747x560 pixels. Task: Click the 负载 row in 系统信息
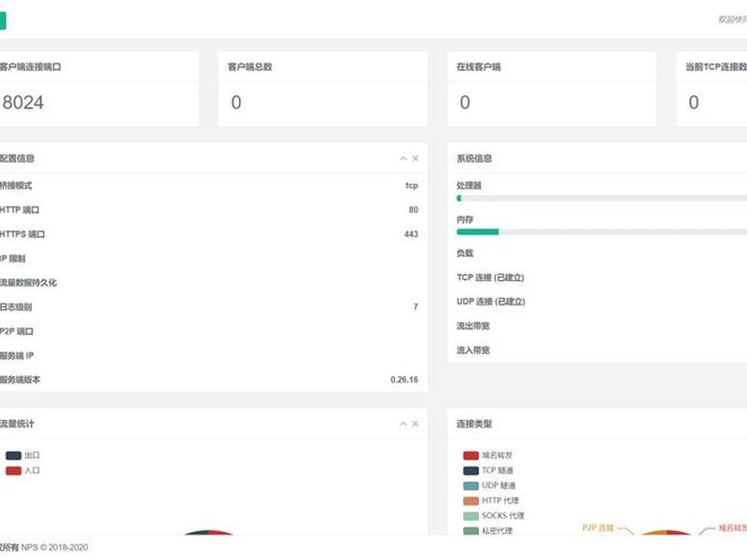464,253
